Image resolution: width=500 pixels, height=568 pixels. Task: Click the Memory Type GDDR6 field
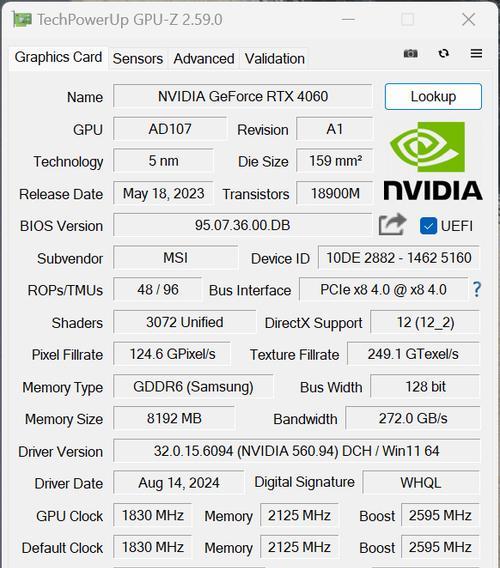click(193, 387)
